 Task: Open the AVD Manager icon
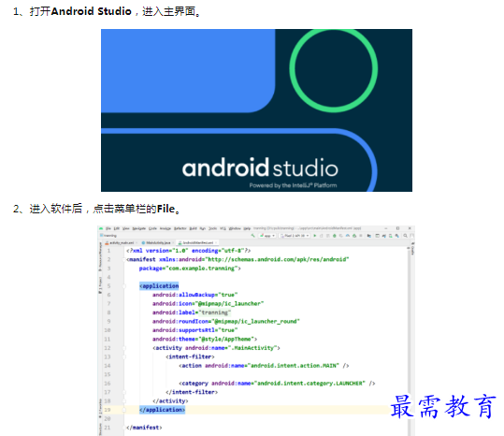click(x=391, y=236)
